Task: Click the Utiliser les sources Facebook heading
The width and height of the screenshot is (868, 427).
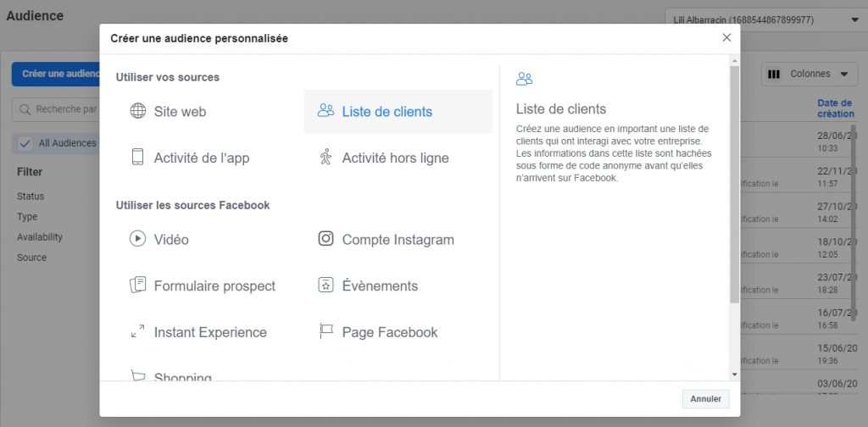Action: pos(192,205)
